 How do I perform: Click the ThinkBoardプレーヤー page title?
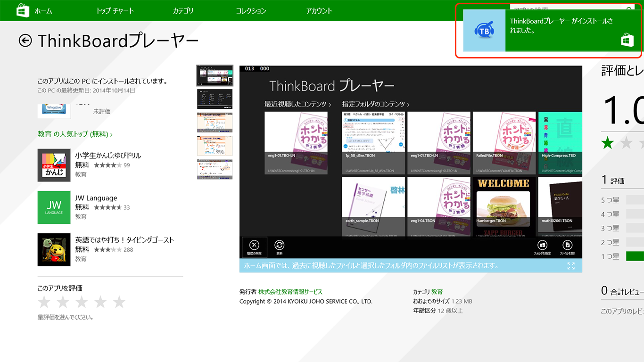coord(118,41)
